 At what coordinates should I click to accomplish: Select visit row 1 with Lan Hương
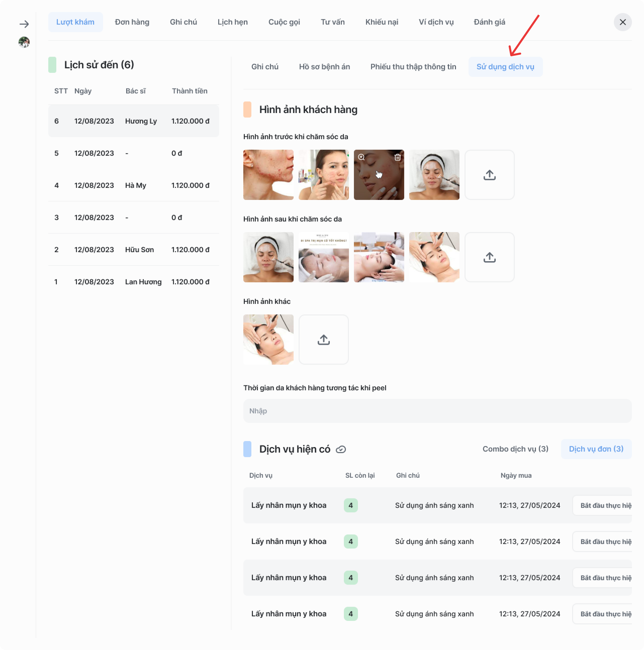tap(134, 282)
